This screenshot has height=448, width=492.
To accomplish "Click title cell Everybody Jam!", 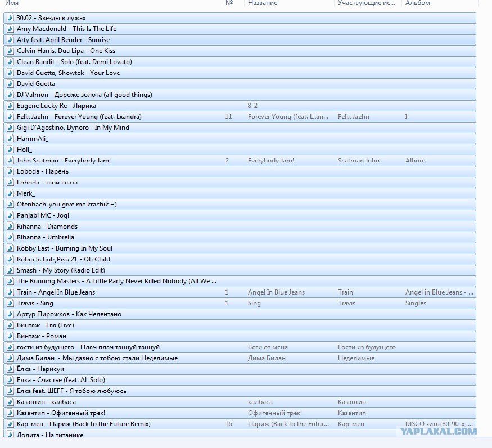I will click(x=271, y=161).
